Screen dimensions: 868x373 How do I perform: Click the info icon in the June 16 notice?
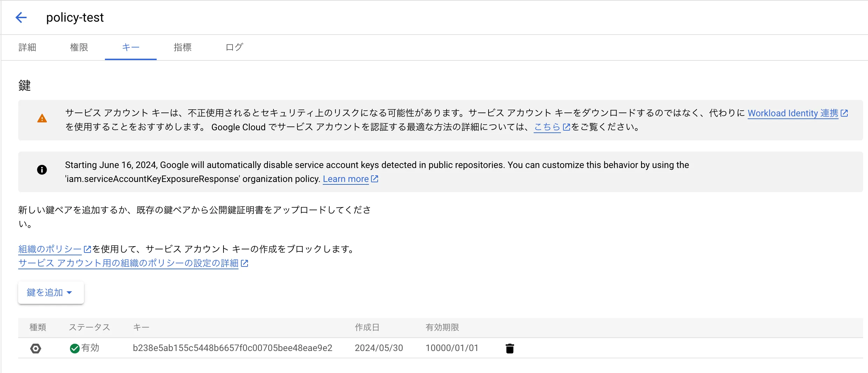point(42,170)
